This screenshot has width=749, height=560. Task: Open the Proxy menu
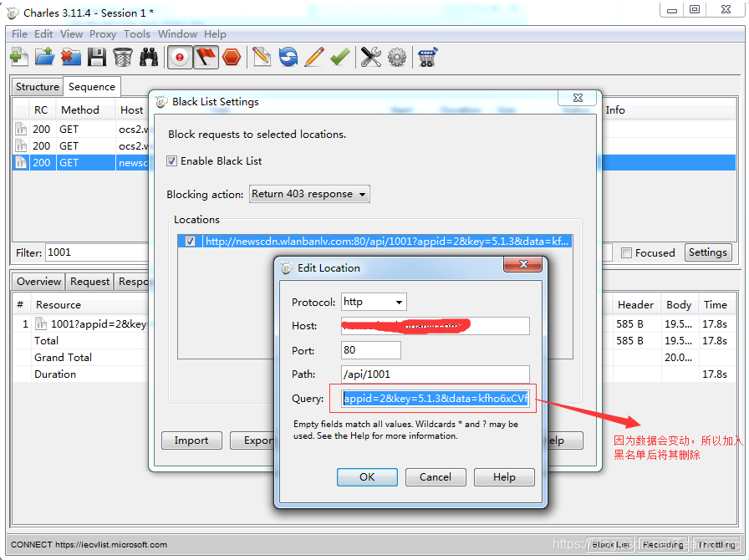103,34
